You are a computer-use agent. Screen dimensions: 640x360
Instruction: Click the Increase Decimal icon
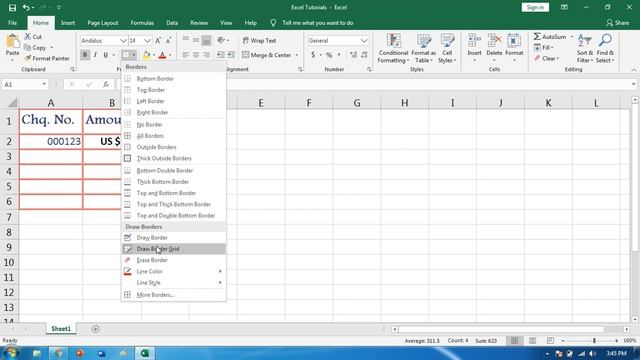point(353,55)
